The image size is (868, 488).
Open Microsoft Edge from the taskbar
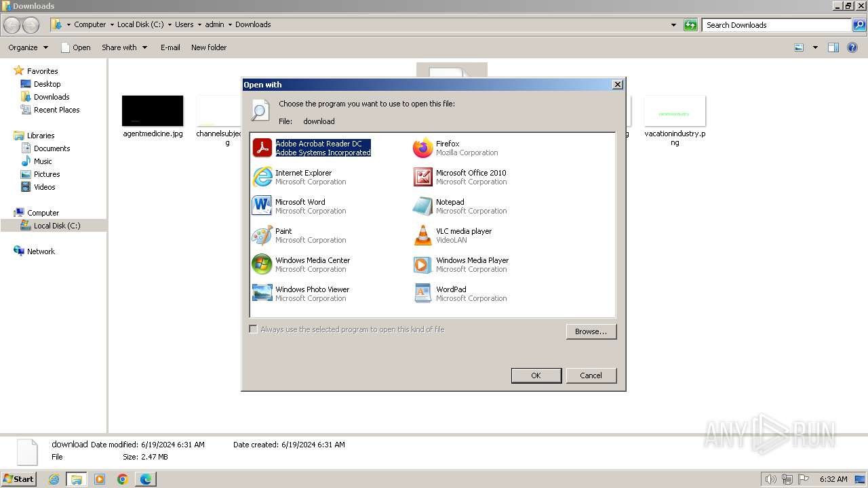coord(145,479)
